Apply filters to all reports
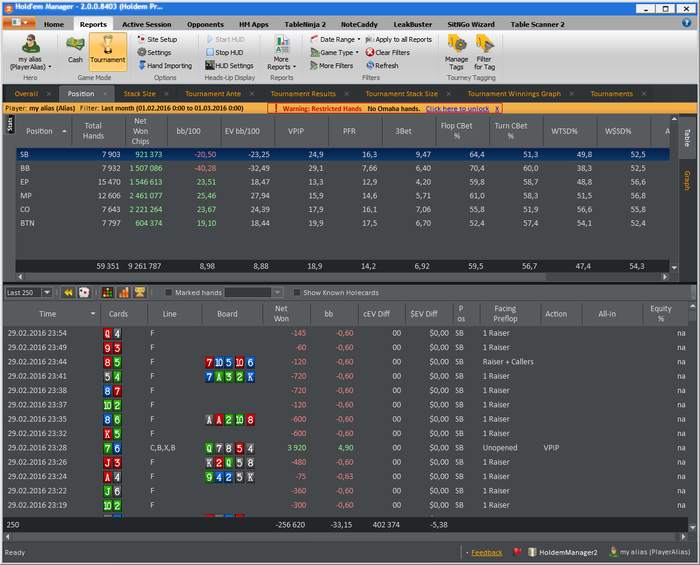The height and width of the screenshot is (565, 700). click(399, 39)
